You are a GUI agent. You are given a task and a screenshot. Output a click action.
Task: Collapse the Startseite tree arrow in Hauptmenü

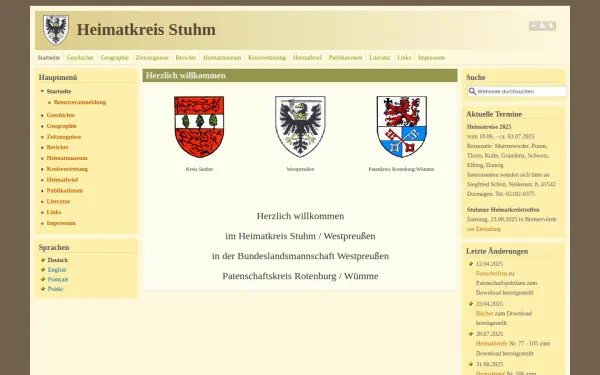42,91
